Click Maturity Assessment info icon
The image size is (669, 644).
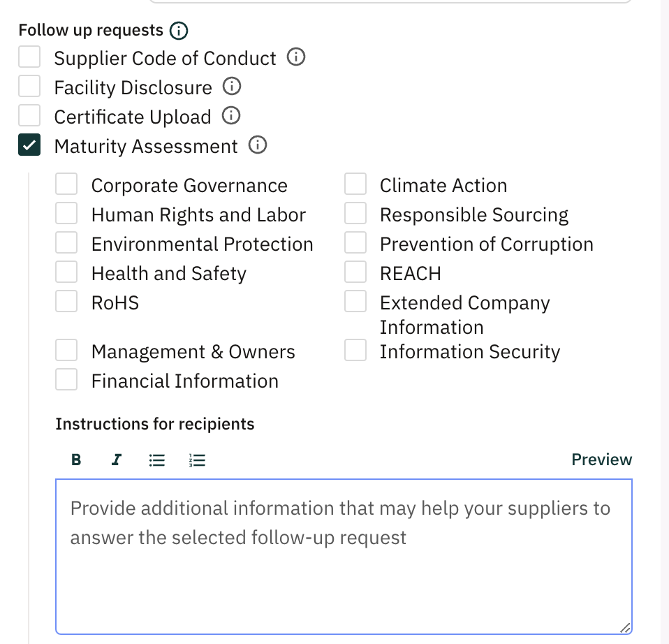(258, 145)
